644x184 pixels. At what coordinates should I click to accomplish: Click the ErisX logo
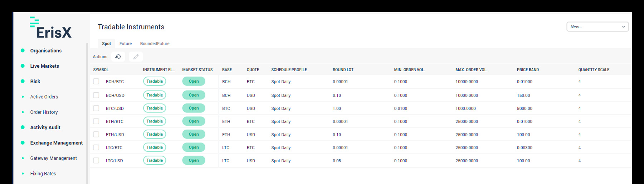point(51,28)
